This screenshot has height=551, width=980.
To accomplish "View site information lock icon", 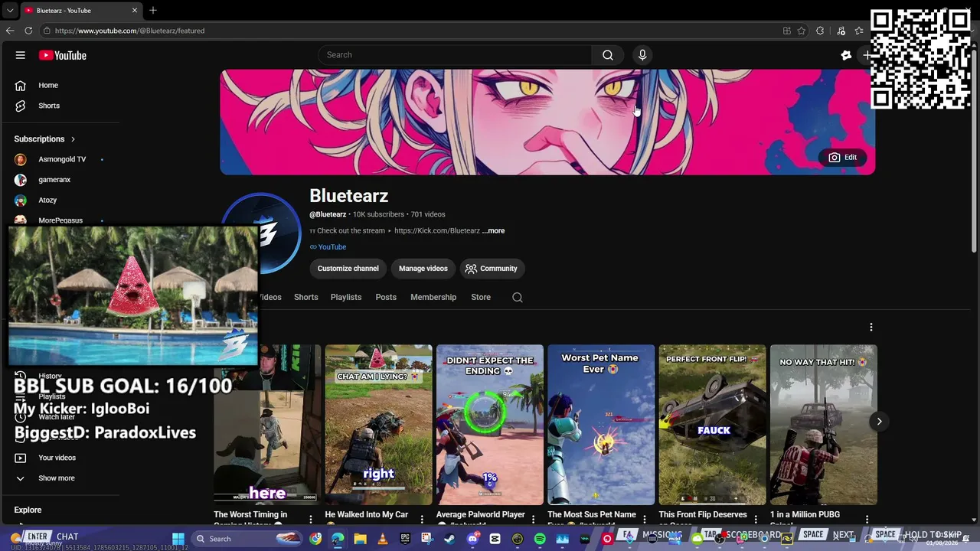I will point(47,31).
